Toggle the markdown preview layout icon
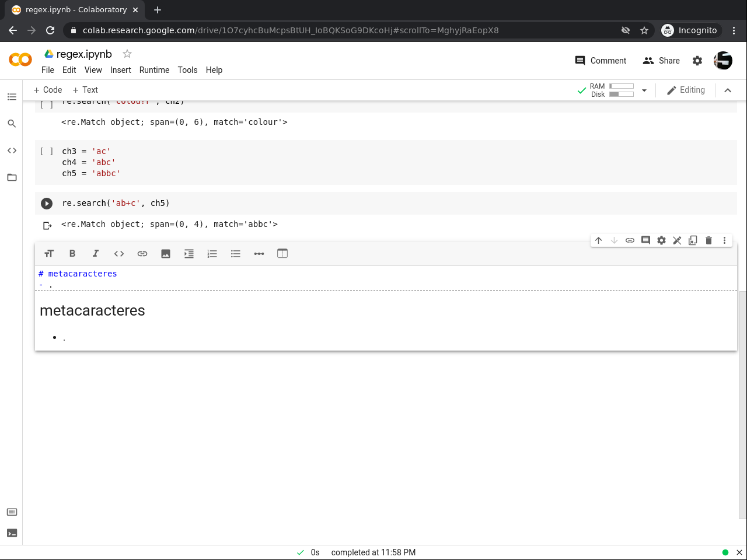 [x=282, y=254]
